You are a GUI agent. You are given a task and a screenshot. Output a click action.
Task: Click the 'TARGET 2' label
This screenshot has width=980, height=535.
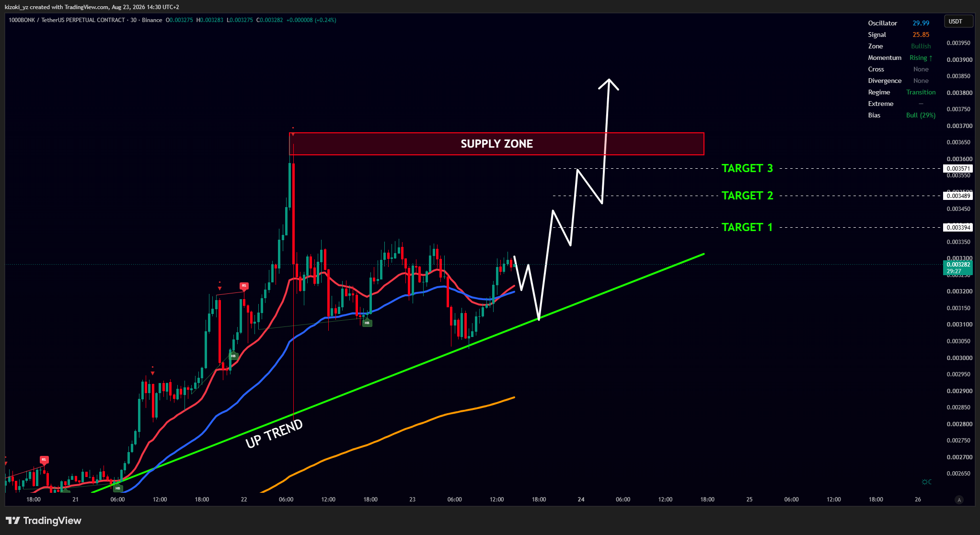point(748,196)
